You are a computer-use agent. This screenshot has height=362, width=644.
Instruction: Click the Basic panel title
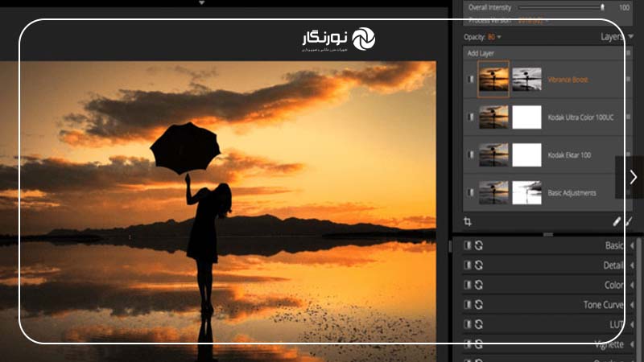(x=614, y=245)
